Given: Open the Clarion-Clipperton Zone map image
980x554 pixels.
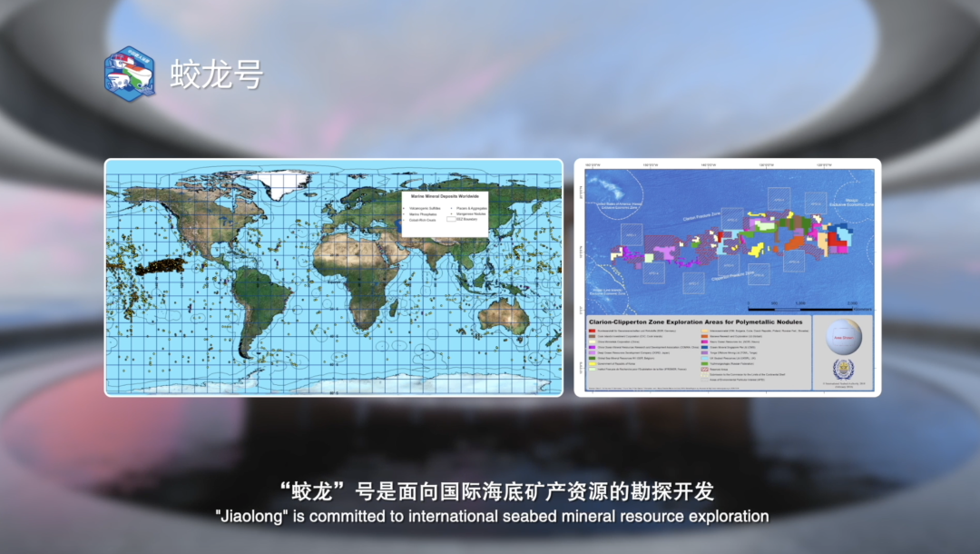Looking at the screenshot, I should coord(728,277).
